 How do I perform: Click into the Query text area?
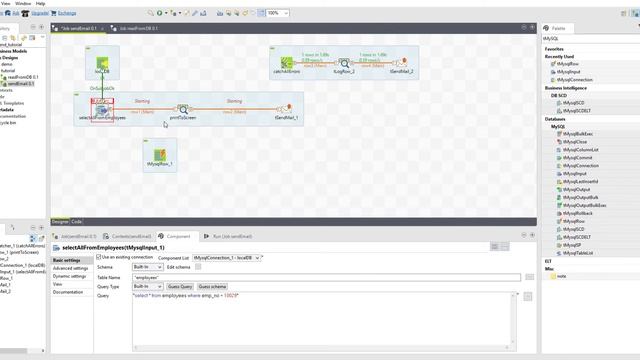click(322, 318)
